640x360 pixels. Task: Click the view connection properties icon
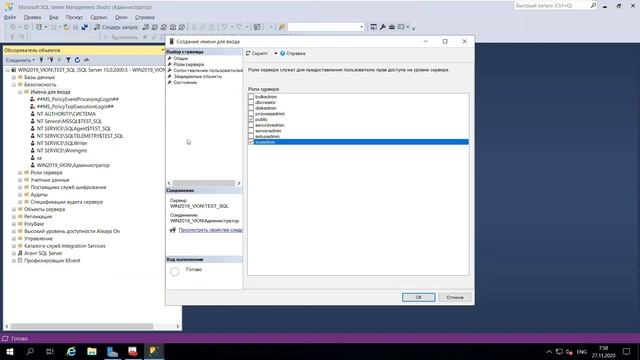pos(173,230)
